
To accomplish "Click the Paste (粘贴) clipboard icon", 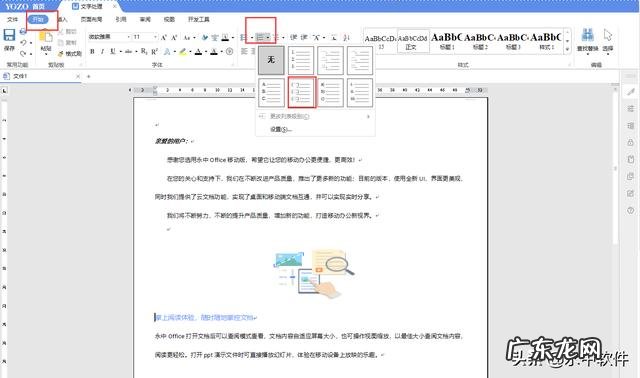I will tap(46, 37).
